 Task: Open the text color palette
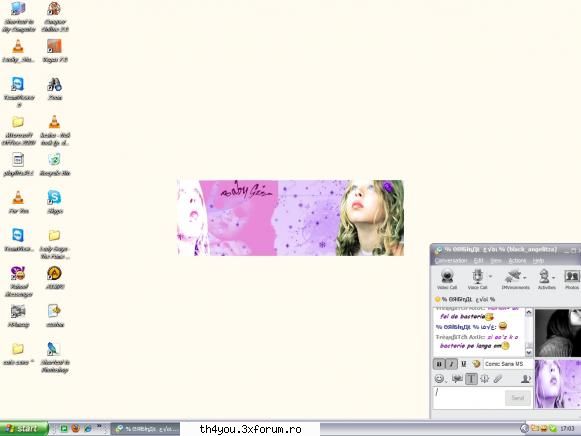tap(476, 364)
